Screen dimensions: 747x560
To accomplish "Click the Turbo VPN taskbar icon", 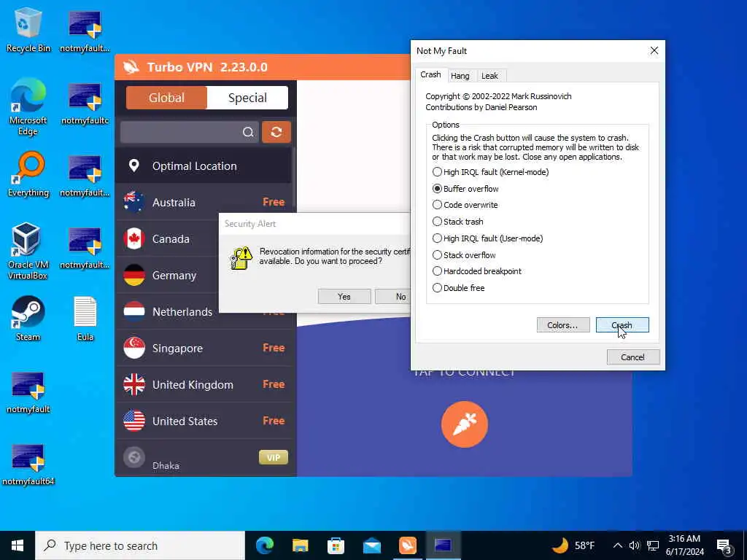I will point(407,545).
